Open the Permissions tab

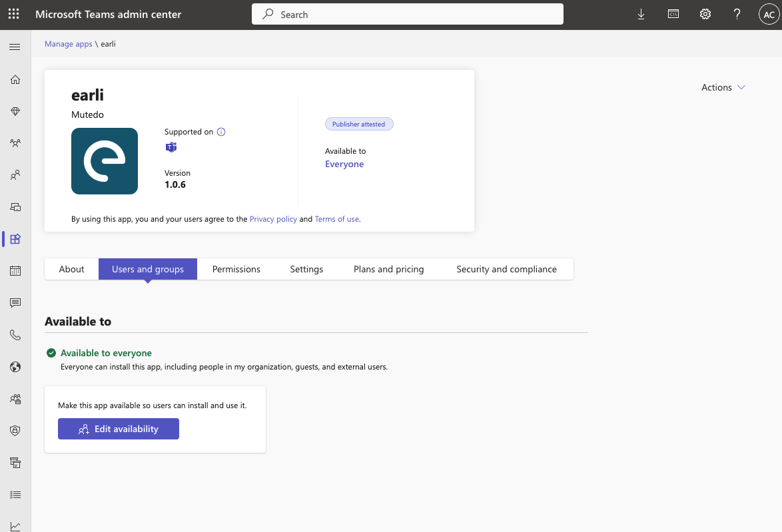click(x=236, y=269)
